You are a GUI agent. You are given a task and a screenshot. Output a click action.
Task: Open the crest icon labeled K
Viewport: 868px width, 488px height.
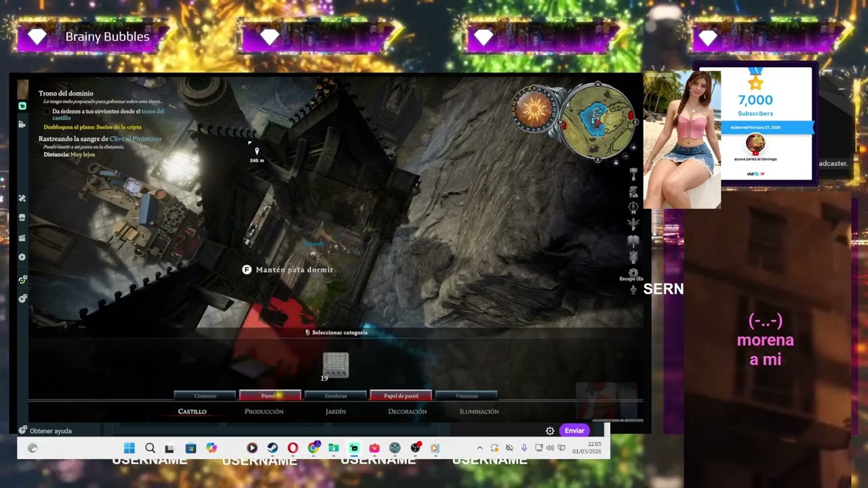click(633, 257)
